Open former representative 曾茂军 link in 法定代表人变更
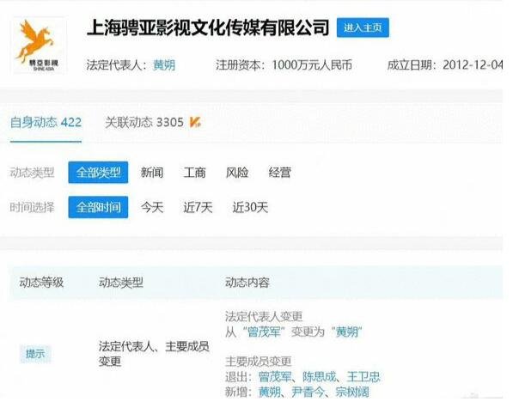The height and width of the screenshot is (420, 513). point(265,332)
